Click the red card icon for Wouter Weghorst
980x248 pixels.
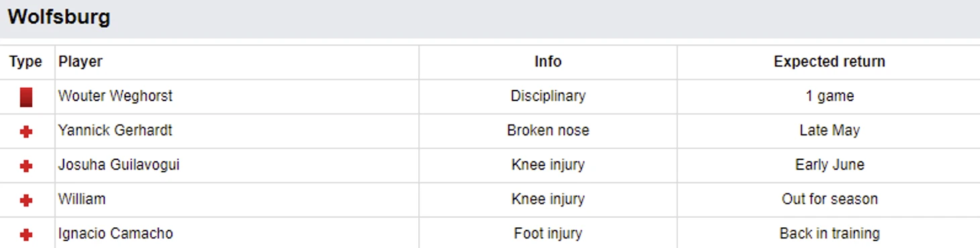26,97
